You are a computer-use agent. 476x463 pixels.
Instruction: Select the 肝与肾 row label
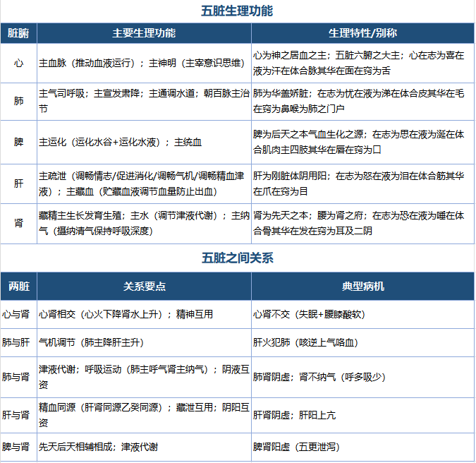point(18,415)
